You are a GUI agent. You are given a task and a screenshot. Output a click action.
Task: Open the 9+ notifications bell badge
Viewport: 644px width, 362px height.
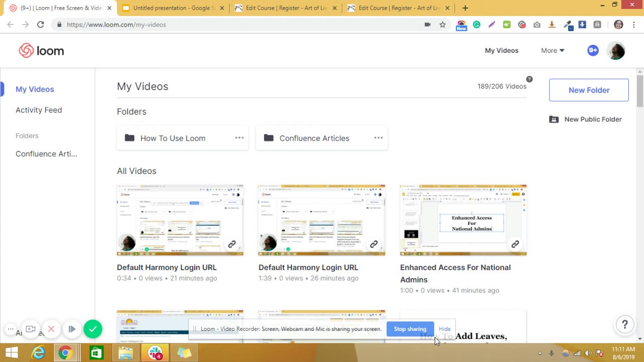[593, 50]
